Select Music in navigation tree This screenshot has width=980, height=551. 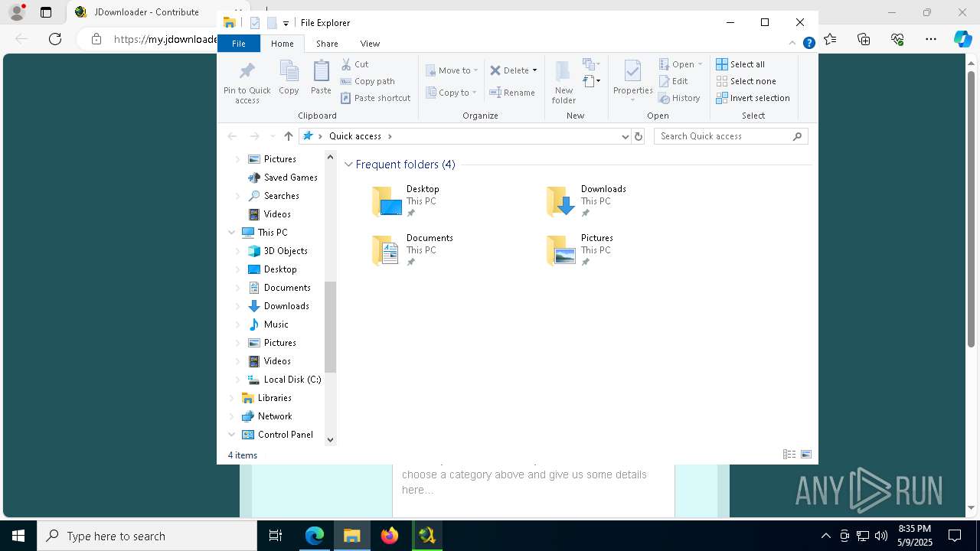[x=276, y=324]
